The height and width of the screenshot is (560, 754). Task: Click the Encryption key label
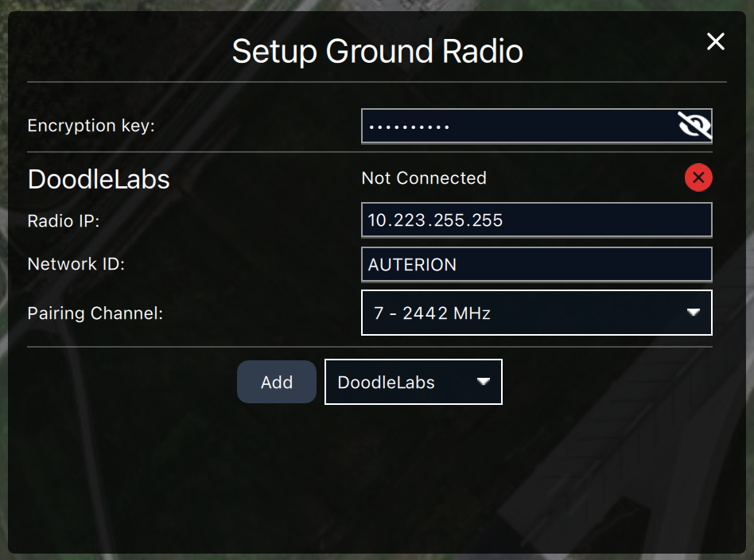pos(91,126)
